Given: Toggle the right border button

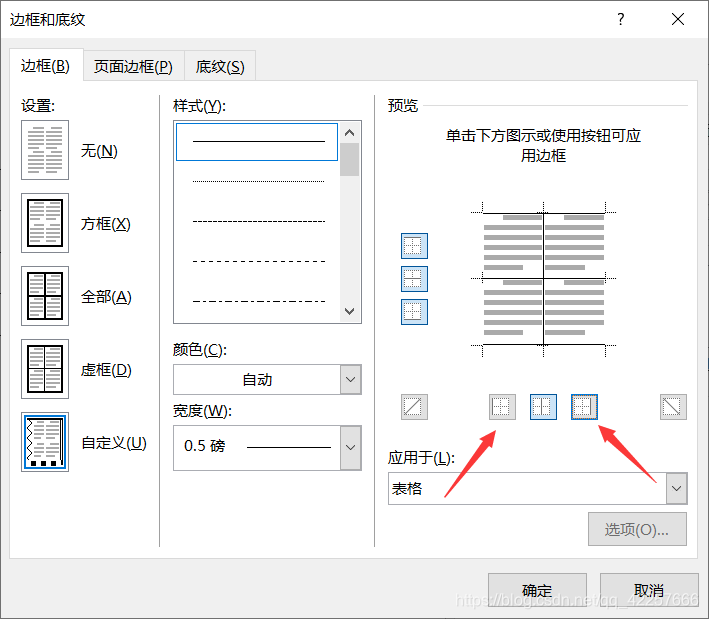Looking at the screenshot, I should [x=584, y=407].
